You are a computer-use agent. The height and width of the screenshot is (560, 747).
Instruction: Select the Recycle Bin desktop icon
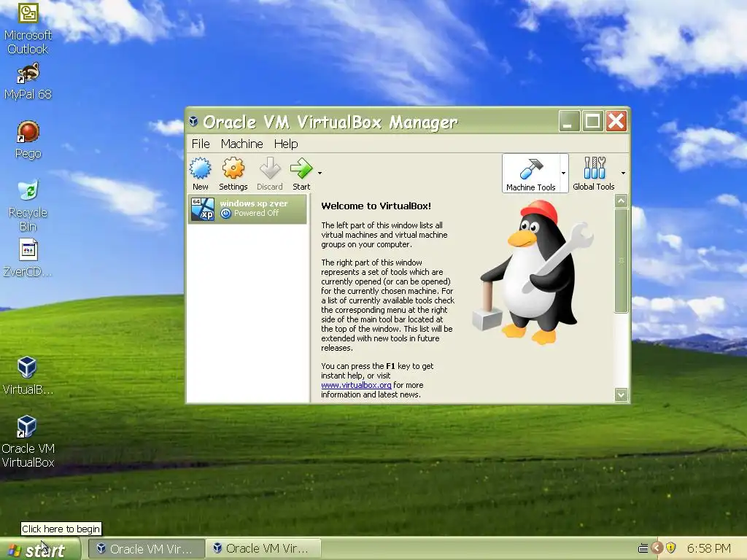[28, 206]
